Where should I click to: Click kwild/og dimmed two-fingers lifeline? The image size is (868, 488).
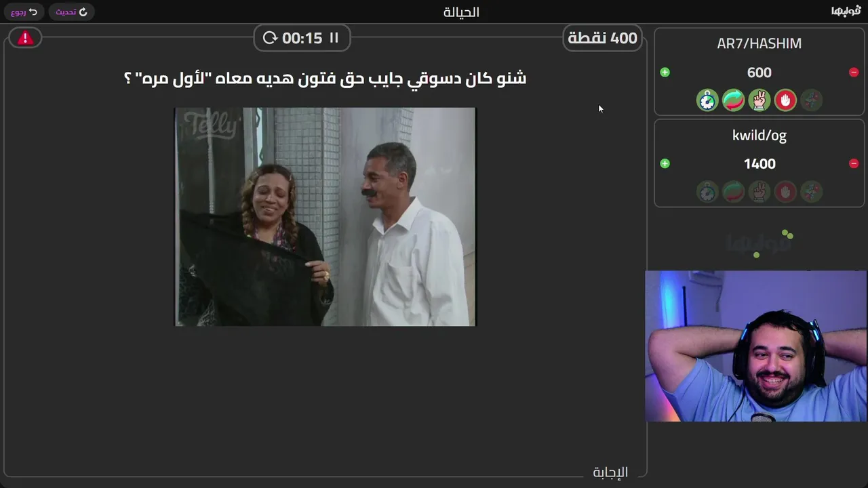tap(759, 192)
